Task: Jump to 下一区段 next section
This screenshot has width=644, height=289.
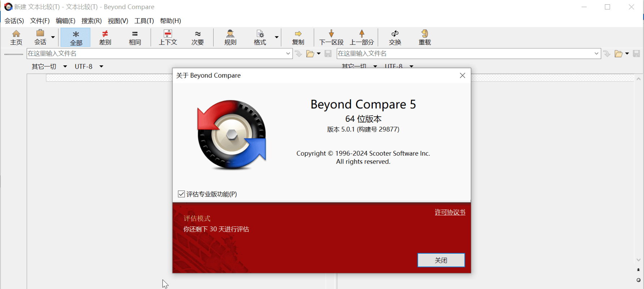Action: coord(331,38)
